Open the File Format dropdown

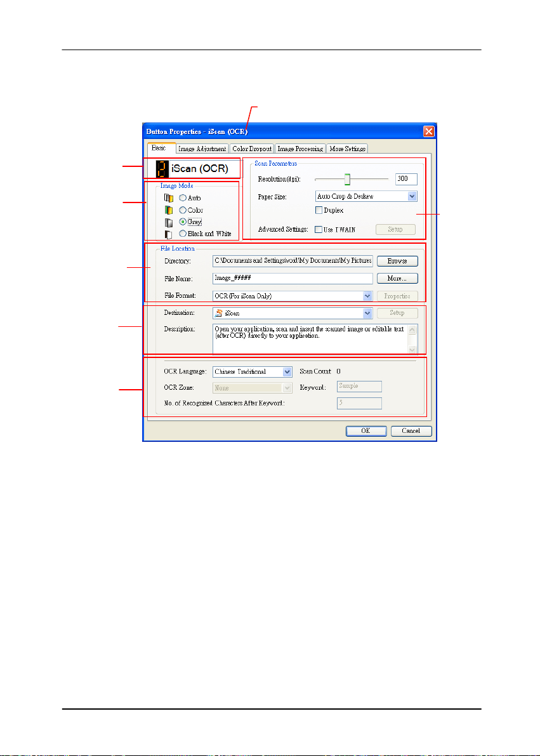coord(367,296)
